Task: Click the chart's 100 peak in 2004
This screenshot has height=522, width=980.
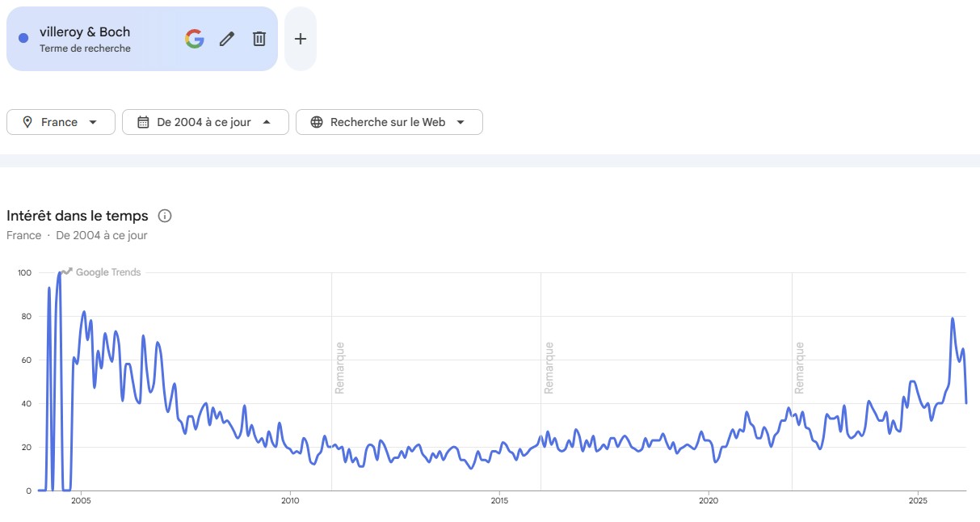Action: point(60,273)
